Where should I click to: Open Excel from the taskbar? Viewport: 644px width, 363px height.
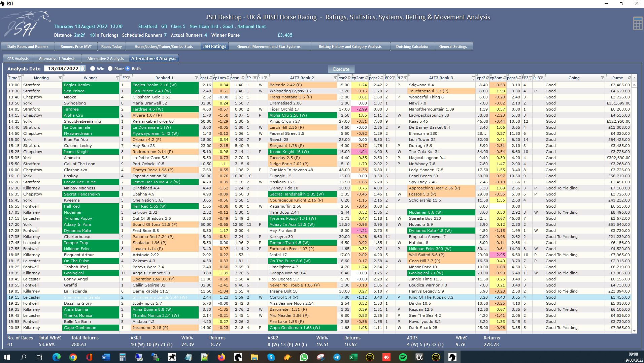click(353, 357)
